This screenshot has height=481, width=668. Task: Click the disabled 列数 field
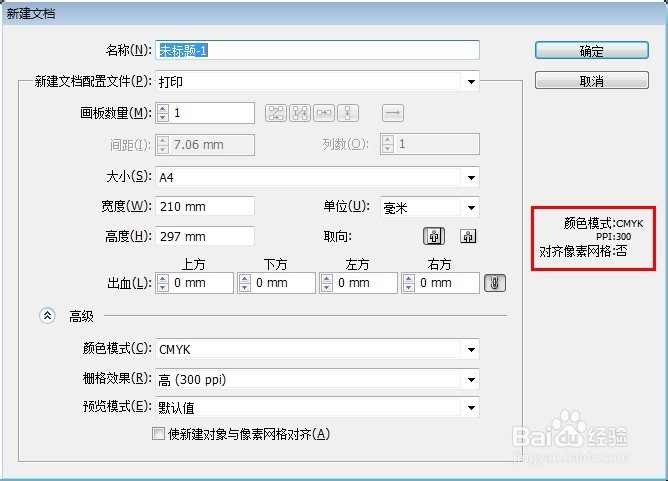pos(430,144)
